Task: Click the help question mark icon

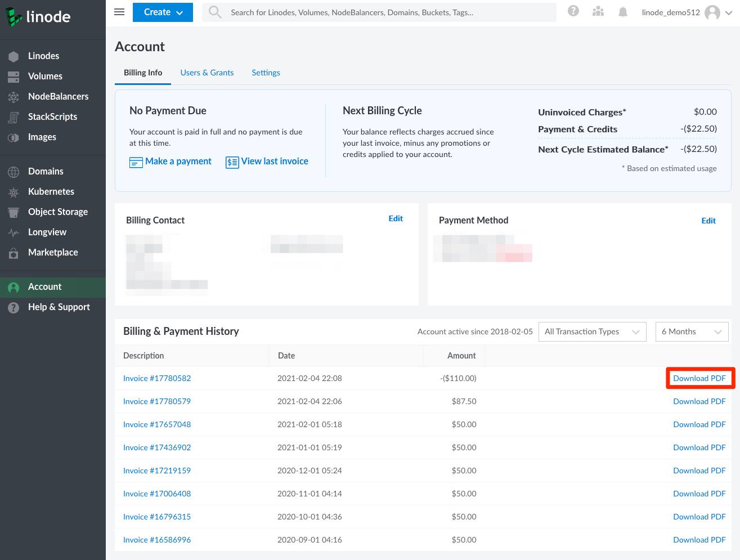Action: 573,10
